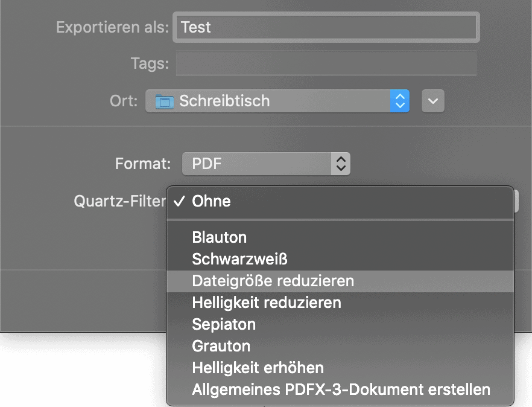Click the checkmark next to Ohne
The image size is (532, 407).
(x=180, y=201)
